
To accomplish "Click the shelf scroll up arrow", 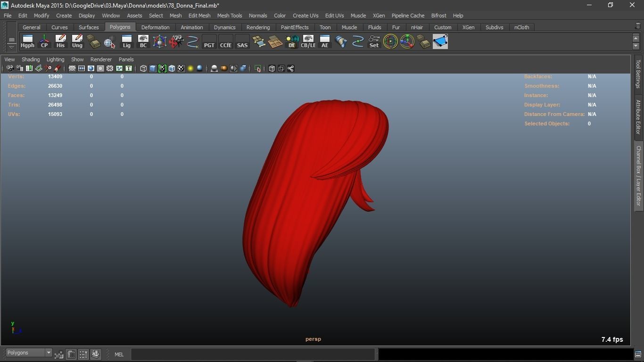I will 636,38.
